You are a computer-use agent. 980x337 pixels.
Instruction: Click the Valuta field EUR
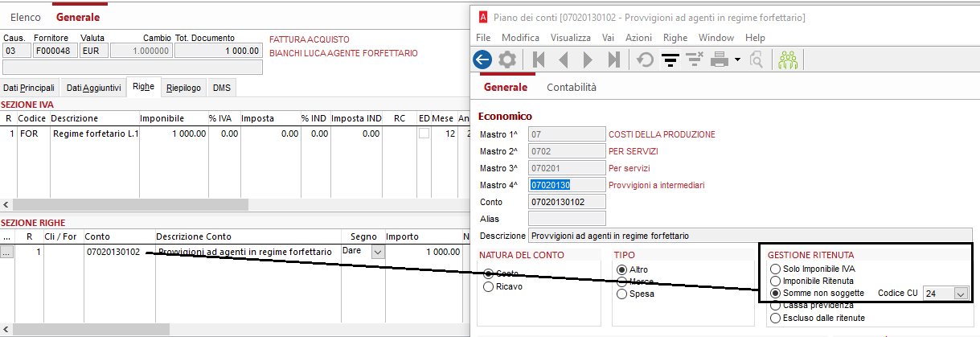click(93, 51)
